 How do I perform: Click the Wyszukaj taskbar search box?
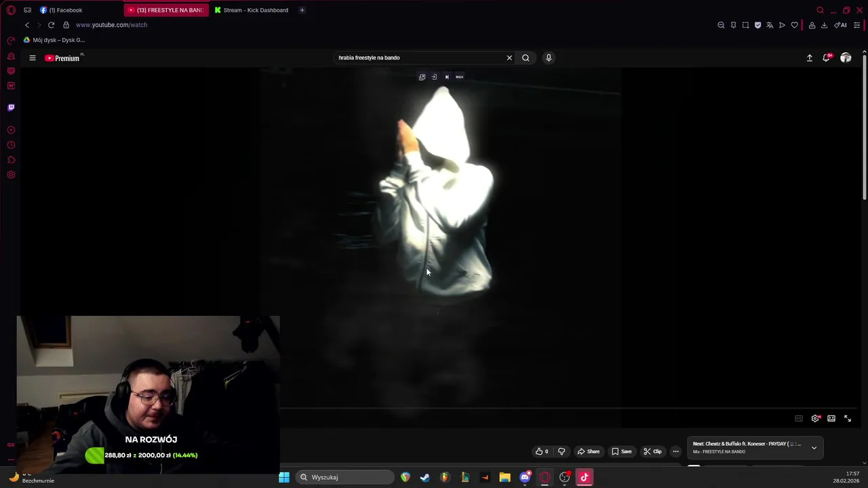[344, 477]
